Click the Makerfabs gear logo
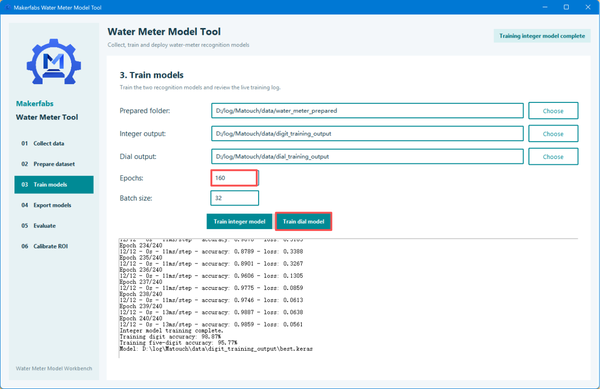 [x=54, y=62]
